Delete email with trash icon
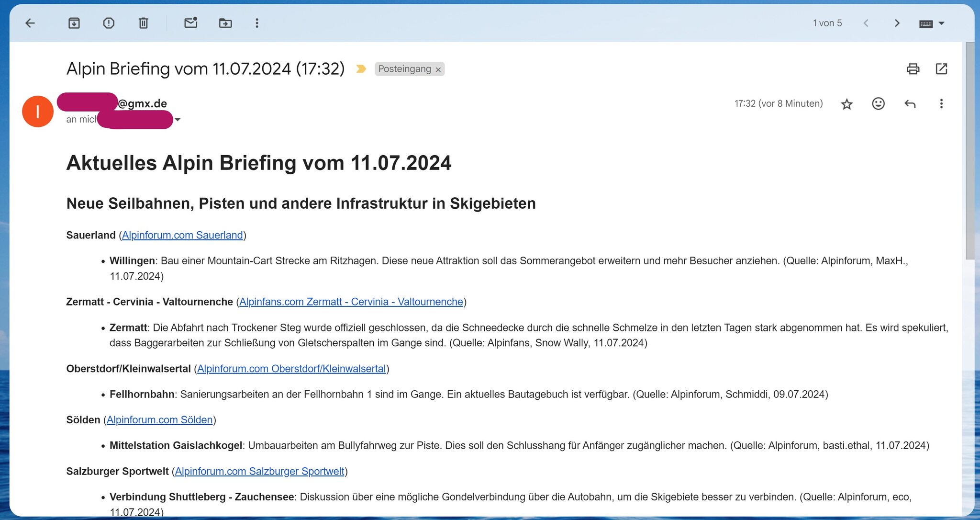Viewport: 980px width, 520px height. click(x=144, y=23)
